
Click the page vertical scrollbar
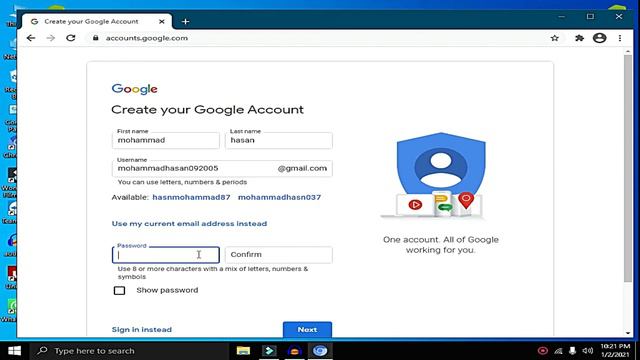(628, 168)
